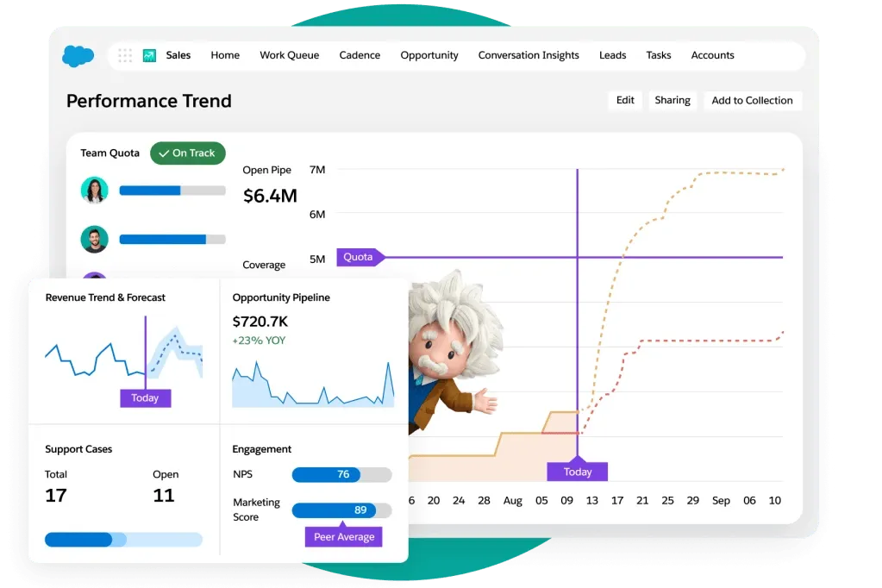The width and height of the screenshot is (882, 588).
Task: Click the Edit button
Action: [624, 100]
